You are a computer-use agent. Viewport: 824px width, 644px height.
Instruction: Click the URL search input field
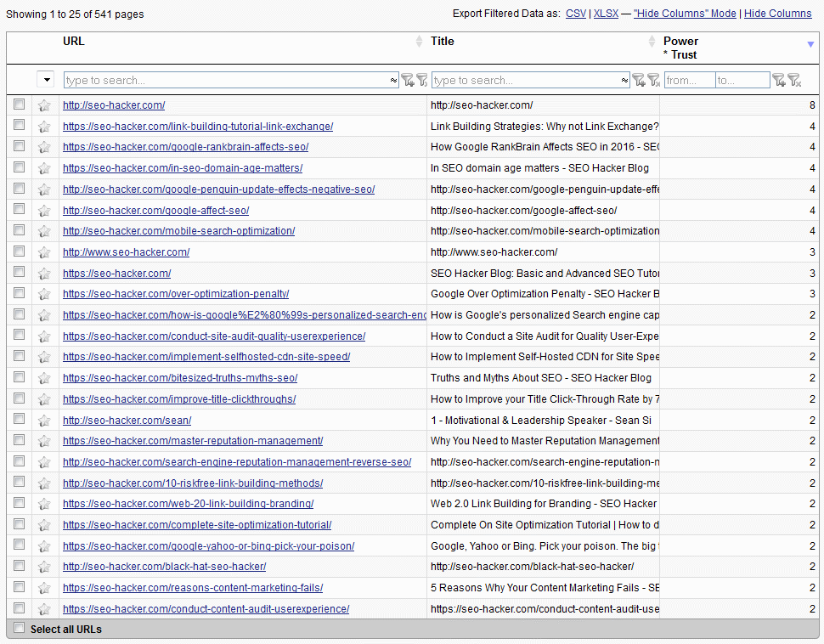tap(225, 80)
